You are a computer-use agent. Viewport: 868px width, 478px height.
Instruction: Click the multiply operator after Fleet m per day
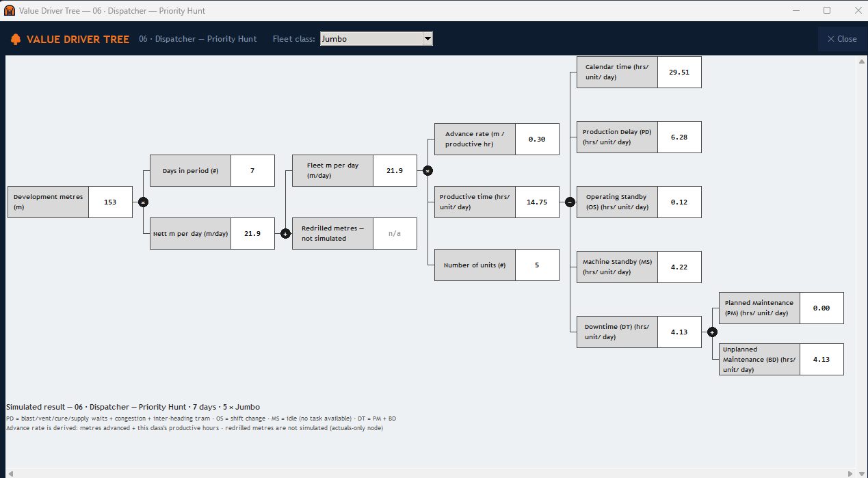pos(428,170)
